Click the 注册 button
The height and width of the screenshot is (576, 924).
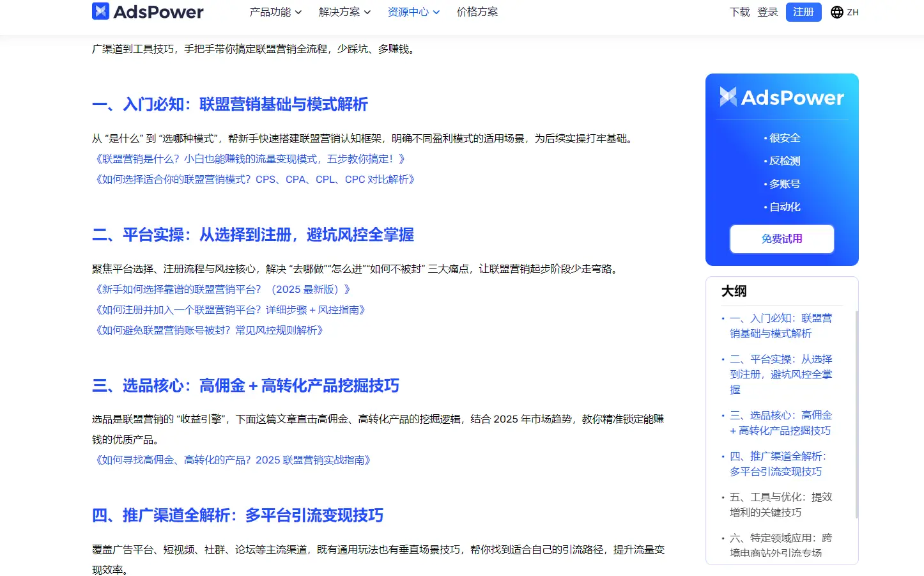coord(803,12)
